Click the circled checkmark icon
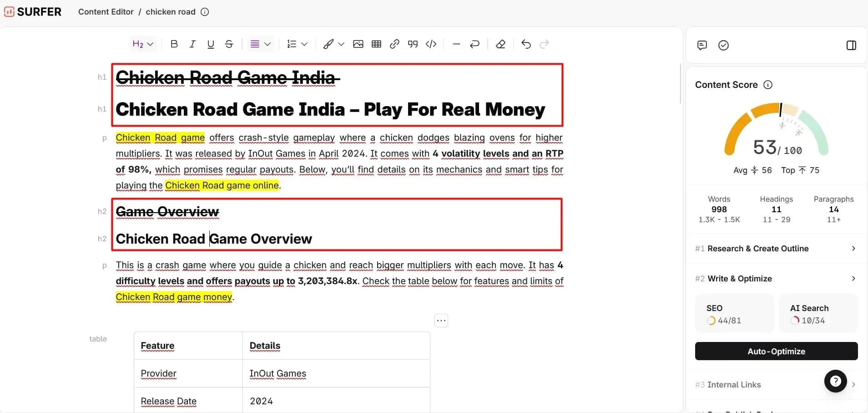This screenshot has height=413, width=868. pyautogui.click(x=723, y=45)
